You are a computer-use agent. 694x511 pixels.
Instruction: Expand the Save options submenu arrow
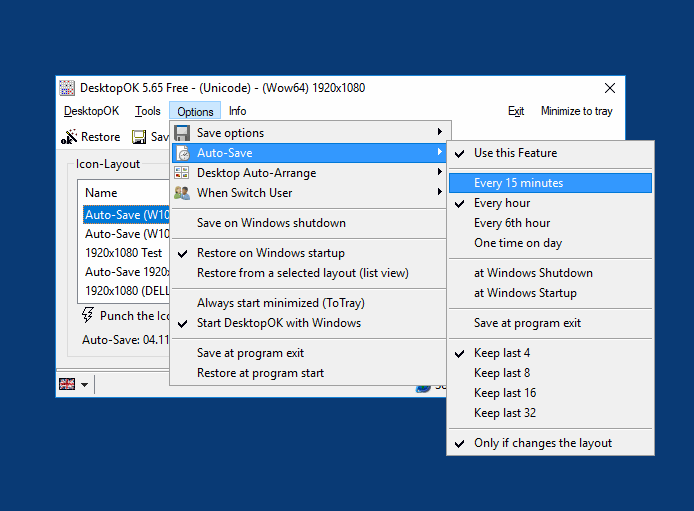point(439,133)
